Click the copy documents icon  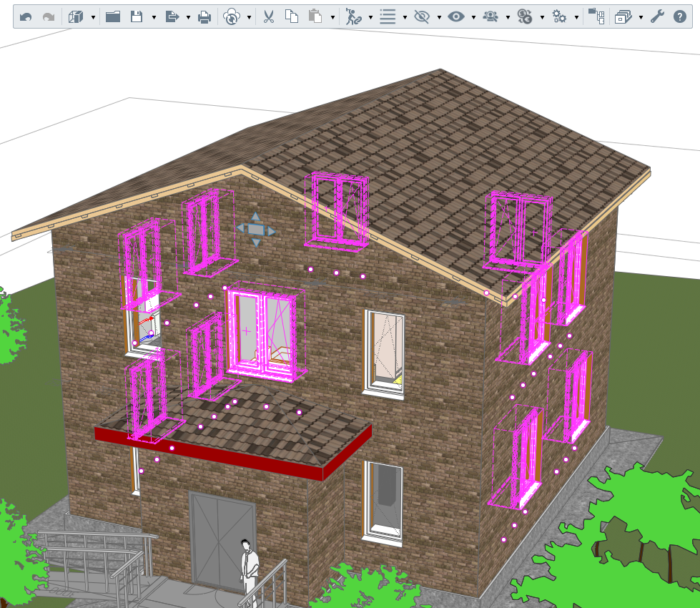(292, 16)
